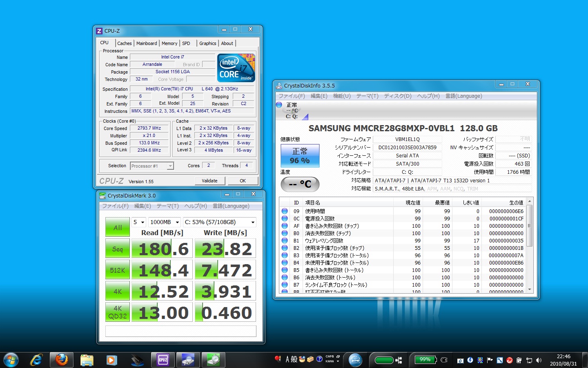Open Firefox from the taskbar
This screenshot has width=588, height=368.
click(x=62, y=360)
